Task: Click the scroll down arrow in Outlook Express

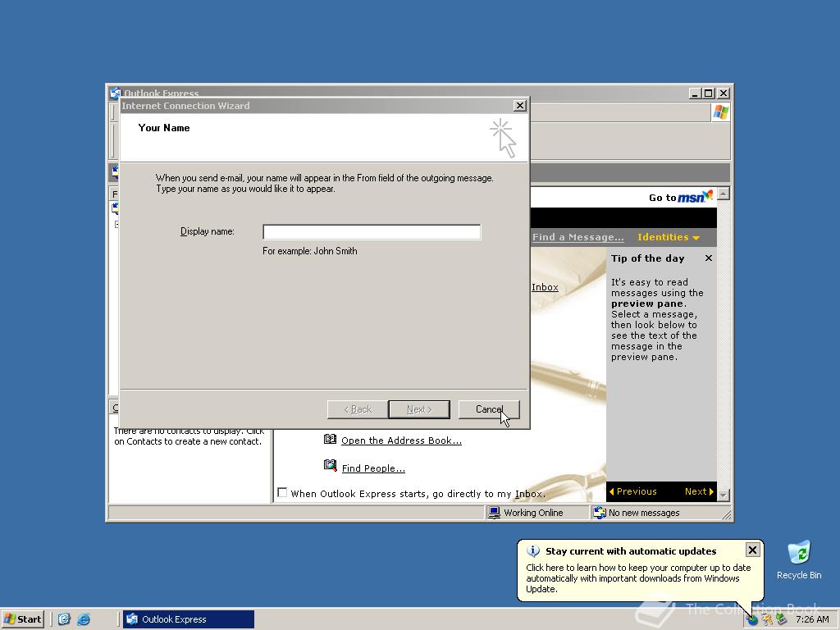Action: point(724,495)
